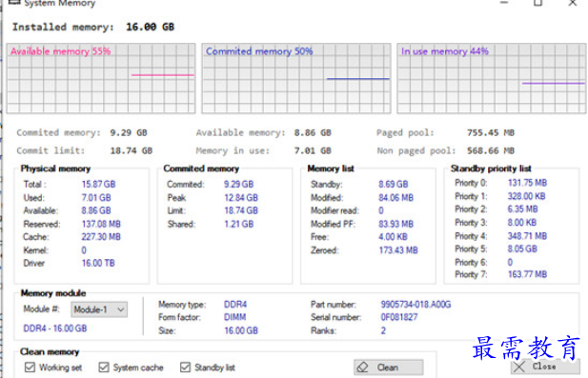Click the In use memory 44% graph
This screenshot has height=378, width=588.
click(492, 78)
